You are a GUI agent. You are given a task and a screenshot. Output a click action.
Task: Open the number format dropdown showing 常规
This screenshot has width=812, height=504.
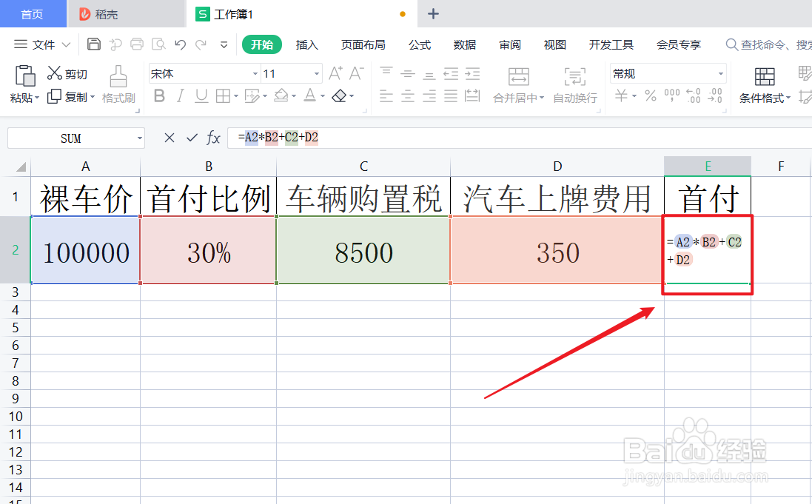[666, 73]
